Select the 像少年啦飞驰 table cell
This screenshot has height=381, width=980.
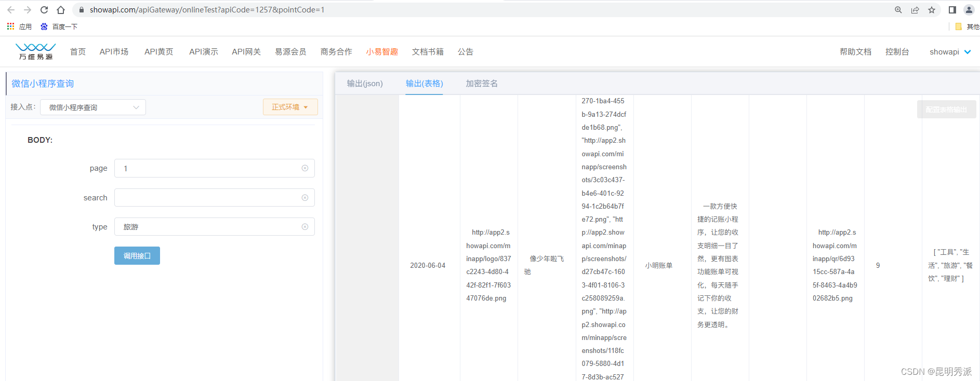tap(544, 265)
